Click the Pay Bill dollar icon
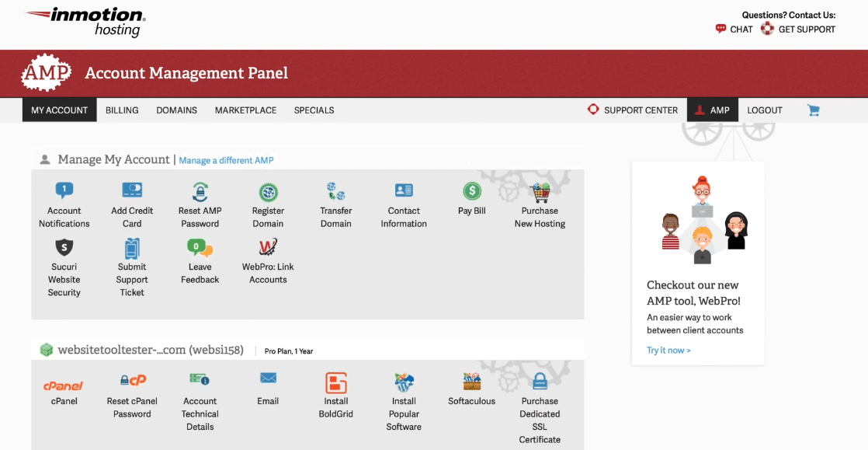 pyautogui.click(x=471, y=192)
